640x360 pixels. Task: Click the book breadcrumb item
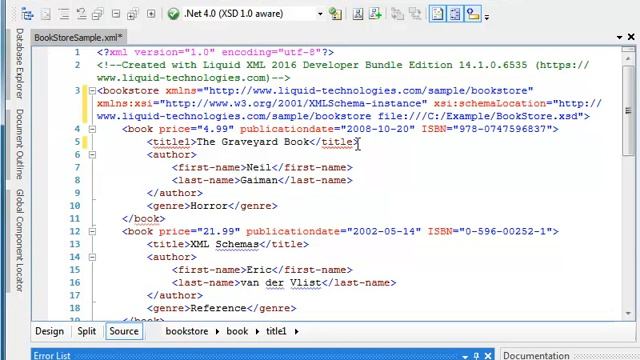pos(237,331)
